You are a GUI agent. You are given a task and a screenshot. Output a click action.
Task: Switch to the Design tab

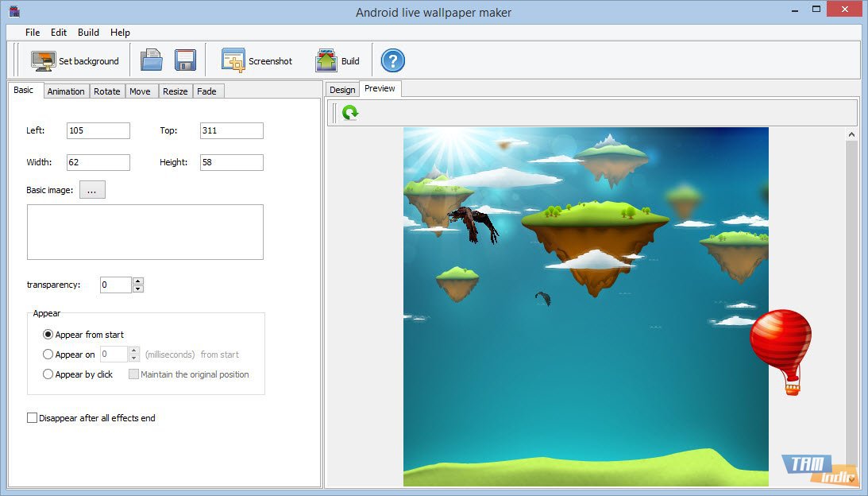click(x=342, y=90)
